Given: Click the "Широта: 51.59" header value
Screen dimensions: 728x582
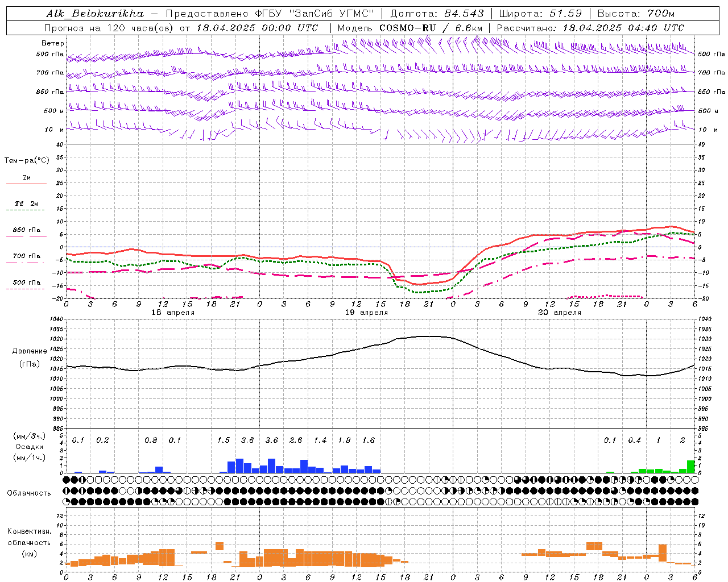Looking at the screenshot, I should [x=540, y=14].
